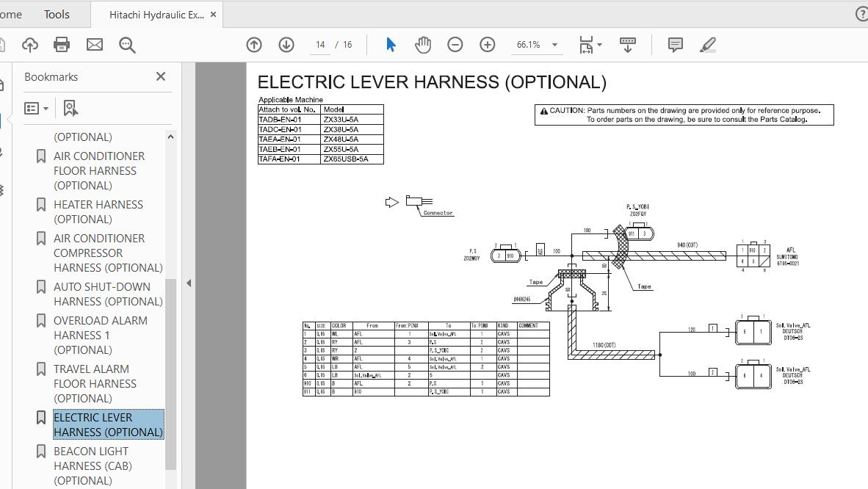
Task: Click bookmark icon beside HEATER HARNESS
Action: 41,205
